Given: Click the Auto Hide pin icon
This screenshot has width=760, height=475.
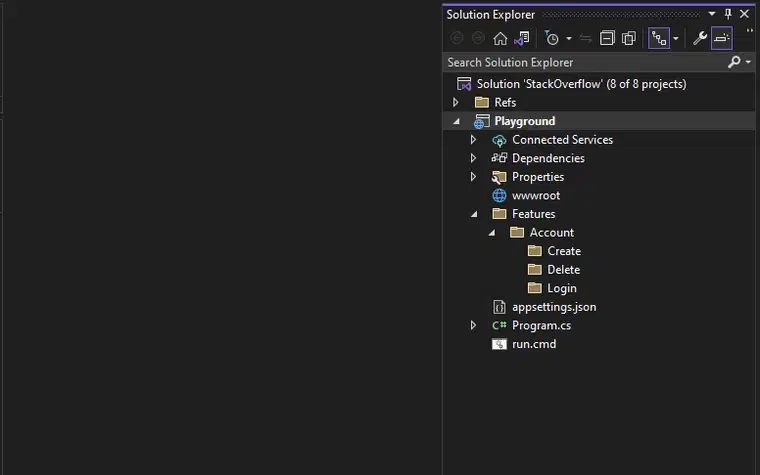Looking at the screenshot, I should 728,14.
